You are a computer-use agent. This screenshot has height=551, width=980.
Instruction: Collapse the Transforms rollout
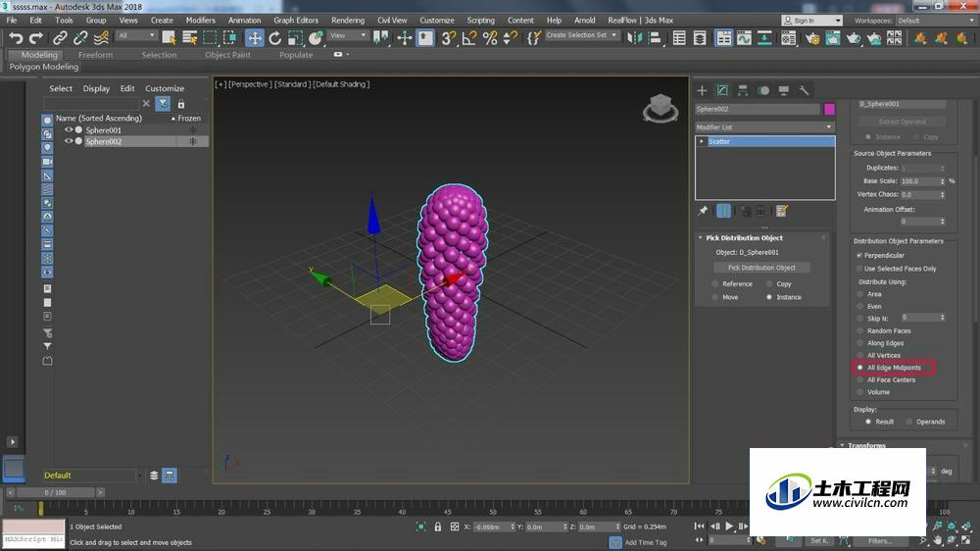[x=842, y=445]
